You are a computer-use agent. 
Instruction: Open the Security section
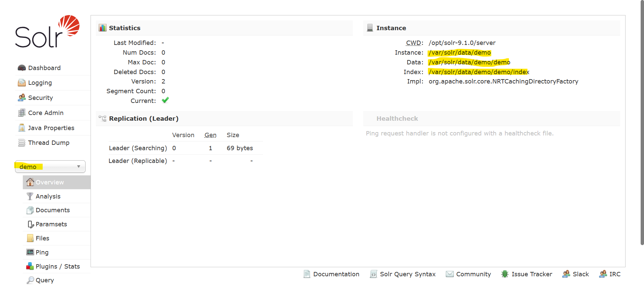53,98
